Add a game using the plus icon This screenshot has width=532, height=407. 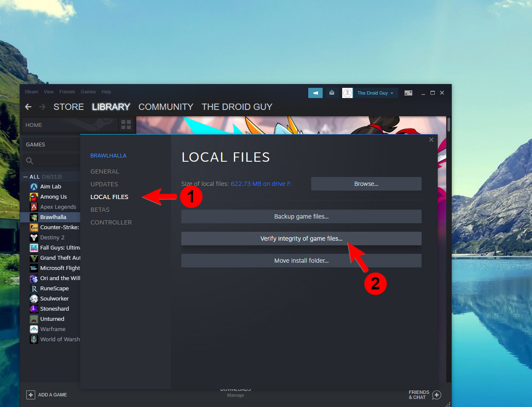click(x=31, y=395)
